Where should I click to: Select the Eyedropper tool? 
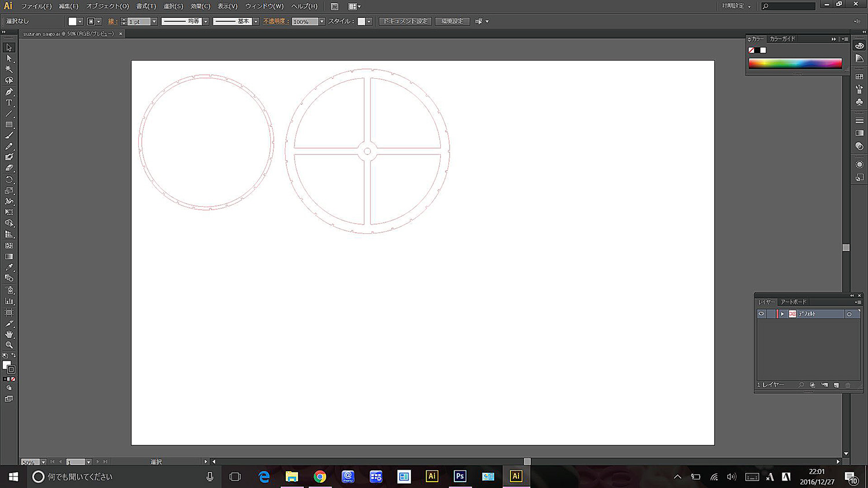pos(9,267)
